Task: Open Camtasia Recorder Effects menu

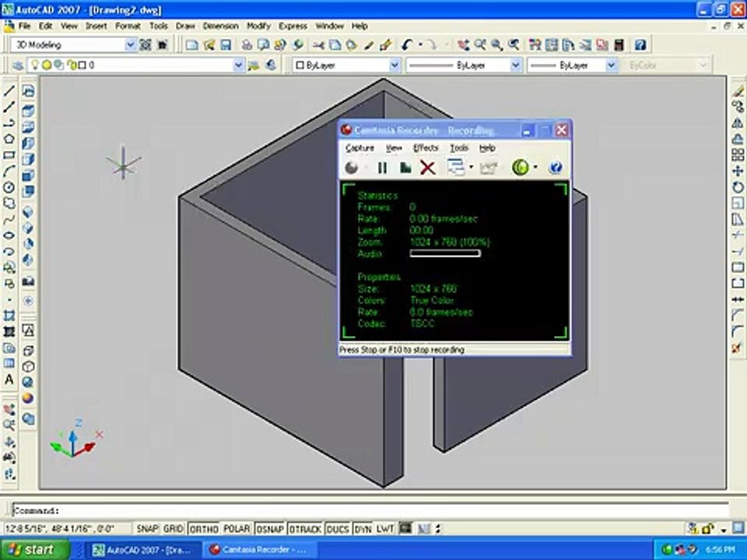Action: (x=426, y=148)
